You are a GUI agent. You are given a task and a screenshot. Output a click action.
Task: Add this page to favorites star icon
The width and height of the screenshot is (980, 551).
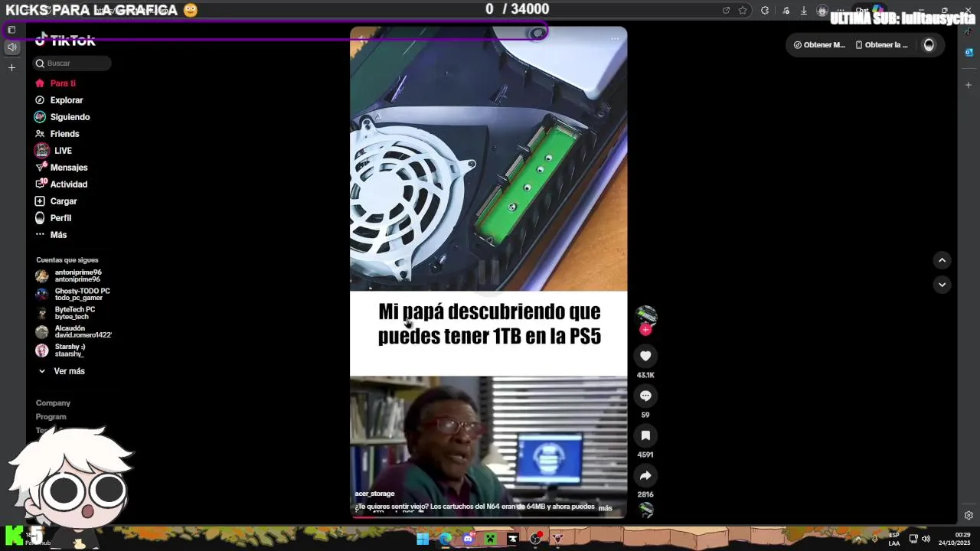[x=743, y=11]
